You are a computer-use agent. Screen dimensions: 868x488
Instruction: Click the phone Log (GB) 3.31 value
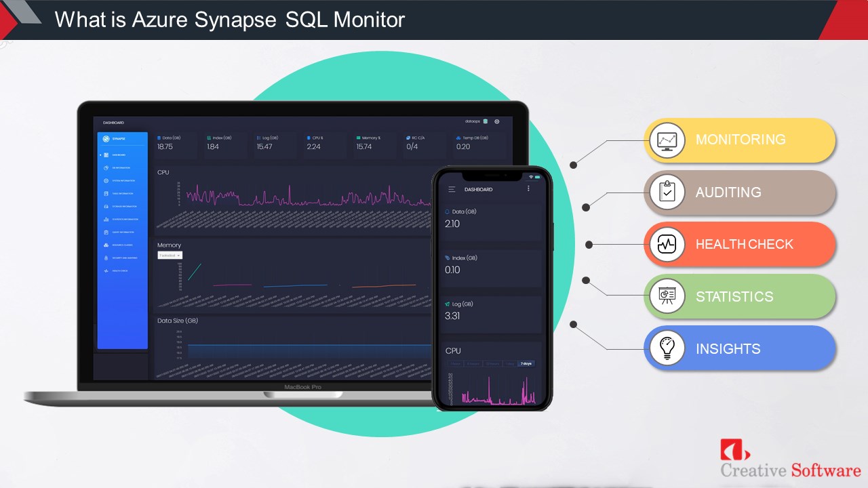452,316
